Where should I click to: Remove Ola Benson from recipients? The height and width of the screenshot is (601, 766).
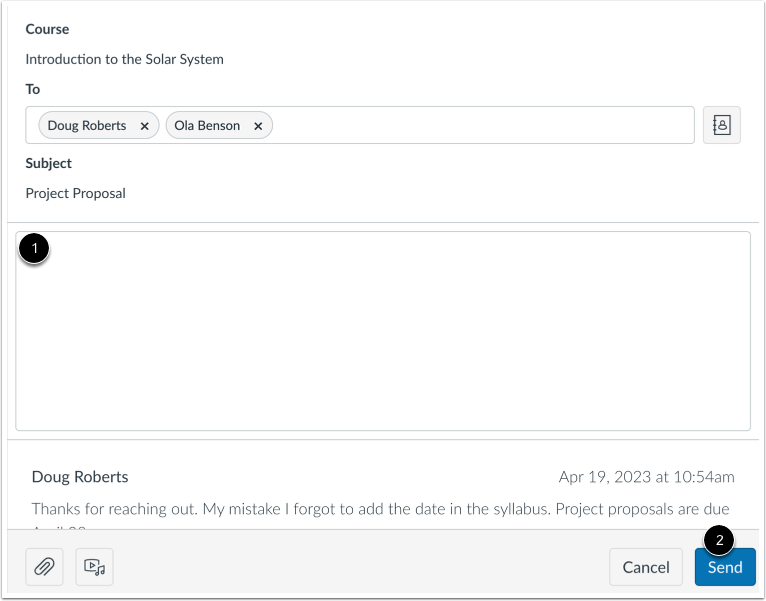tap(258, 126)
